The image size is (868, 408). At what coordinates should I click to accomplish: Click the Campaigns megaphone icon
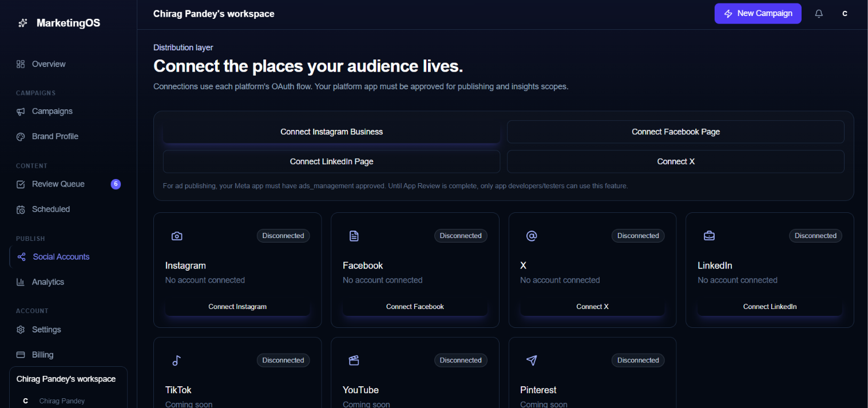coord(21,112)
